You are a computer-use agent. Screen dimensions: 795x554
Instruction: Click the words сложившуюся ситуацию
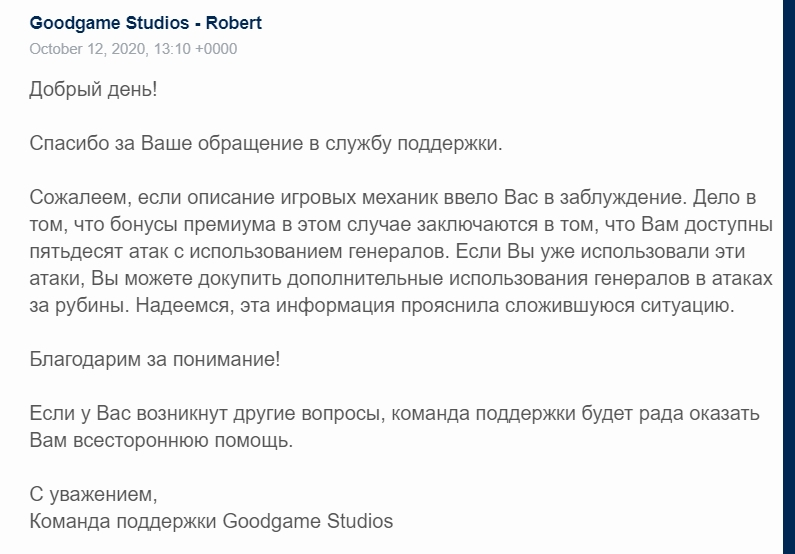620,305
